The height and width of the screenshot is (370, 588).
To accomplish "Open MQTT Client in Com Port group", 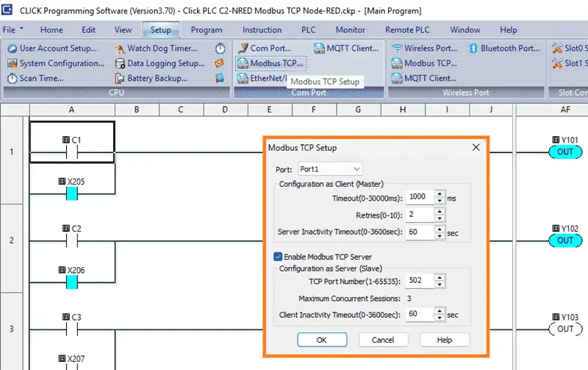I will pos(346,49).
